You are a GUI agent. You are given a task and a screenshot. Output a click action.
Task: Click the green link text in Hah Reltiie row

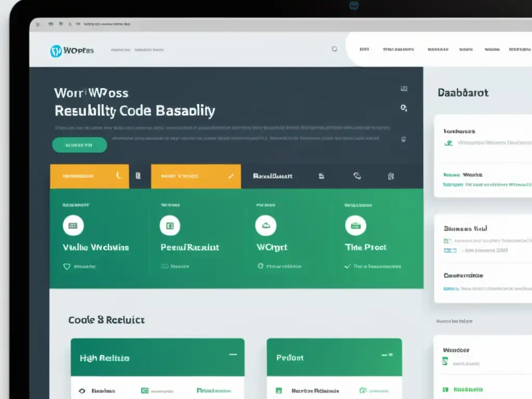pos(214,391)
